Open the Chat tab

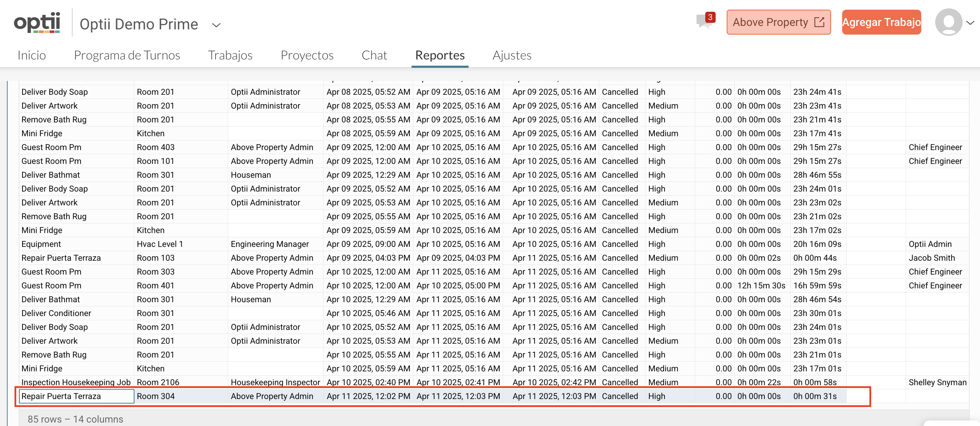click(374, 55)
